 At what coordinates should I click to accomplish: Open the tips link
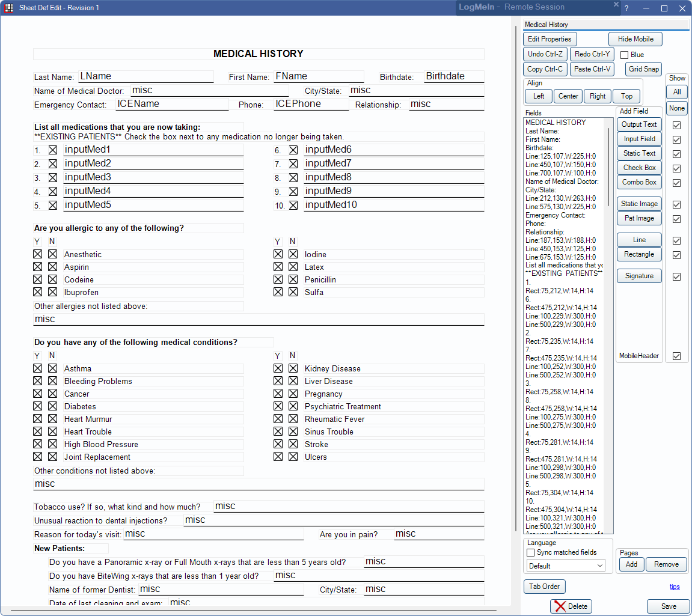click(x=675, y=587)
